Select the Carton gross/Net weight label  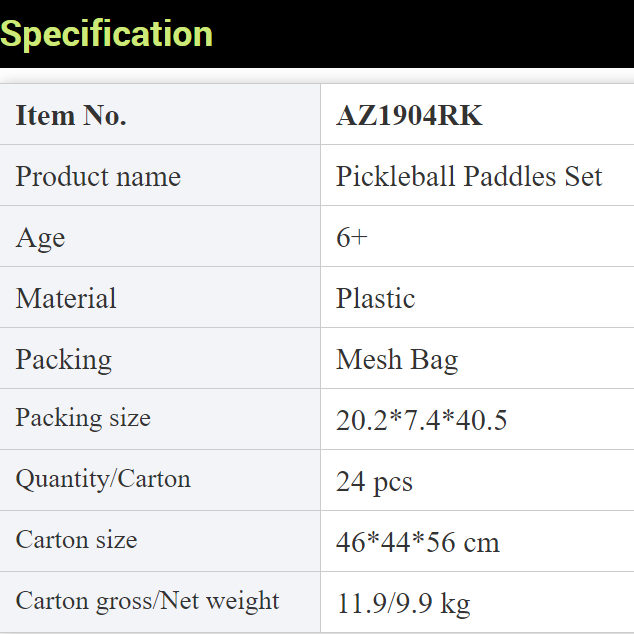coord(147,601)
